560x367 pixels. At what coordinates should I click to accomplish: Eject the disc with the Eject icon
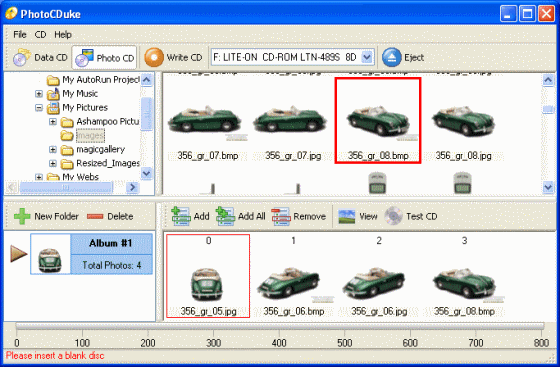(x=391, y=57)
